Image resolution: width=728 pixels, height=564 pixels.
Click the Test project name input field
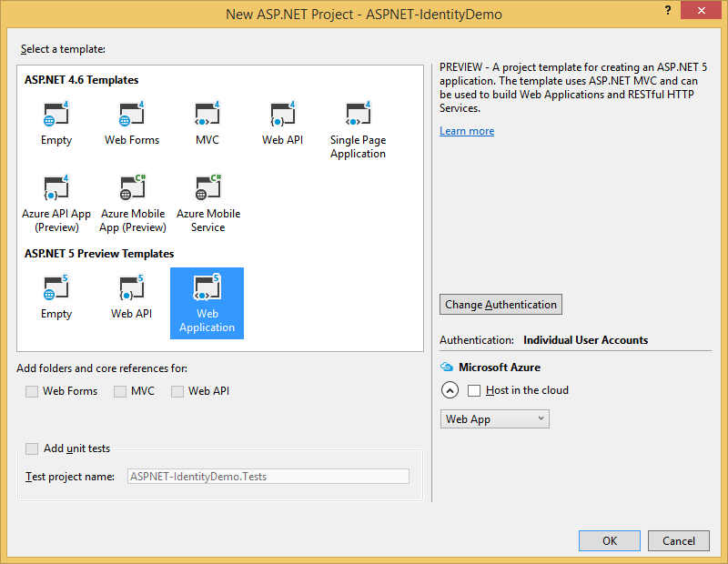click(268, 477)
